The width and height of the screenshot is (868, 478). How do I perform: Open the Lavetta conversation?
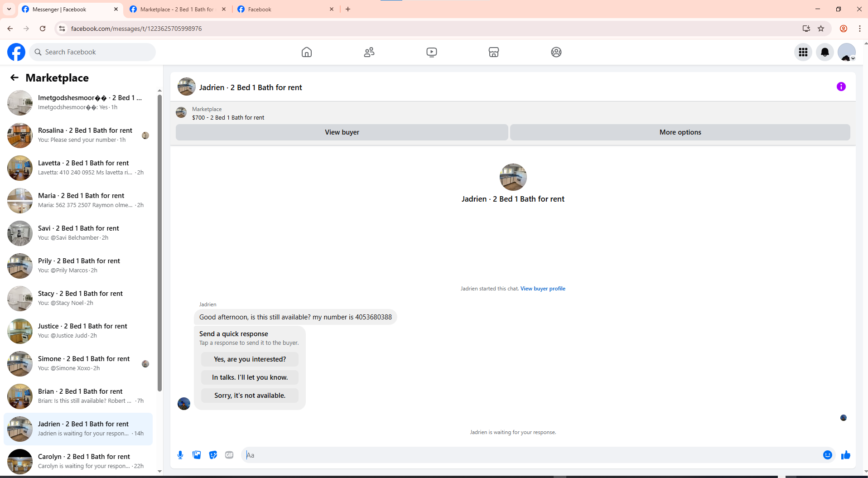pos(78,168)
